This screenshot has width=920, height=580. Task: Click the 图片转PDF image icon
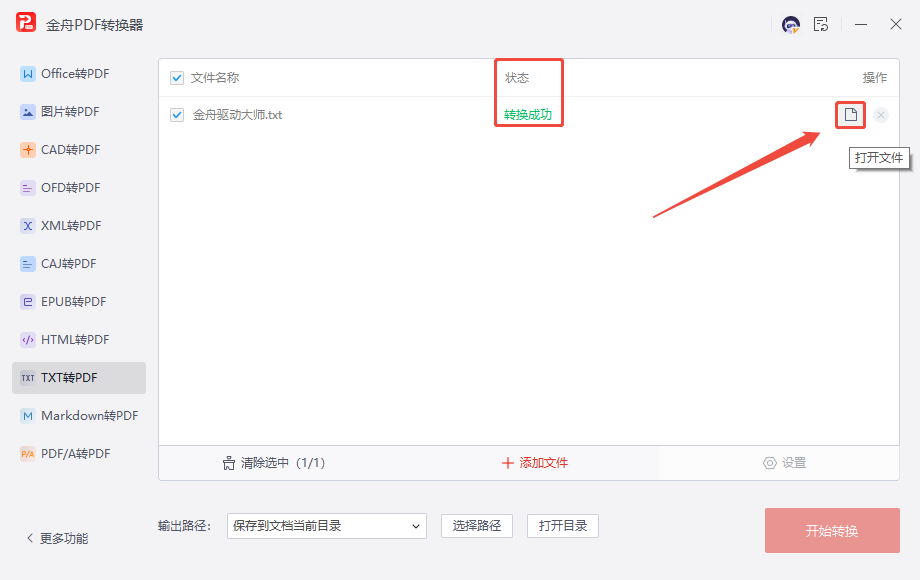pos(28,112)
